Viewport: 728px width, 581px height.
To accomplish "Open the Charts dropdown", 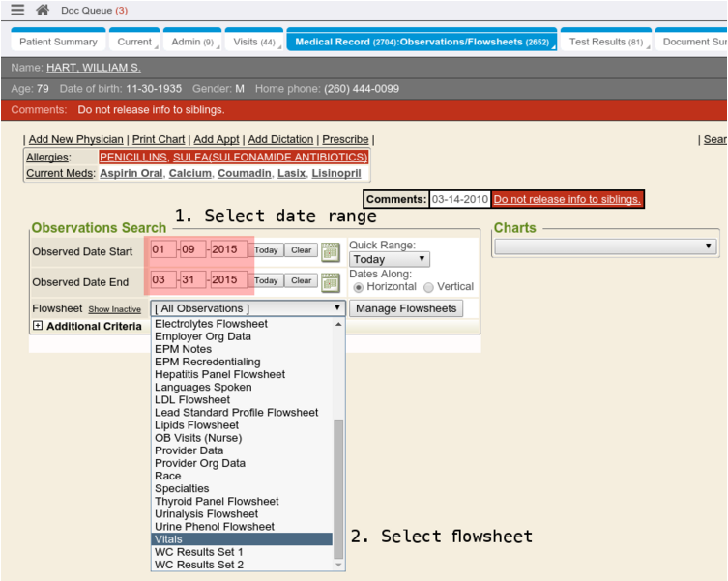I will point(606,247).
